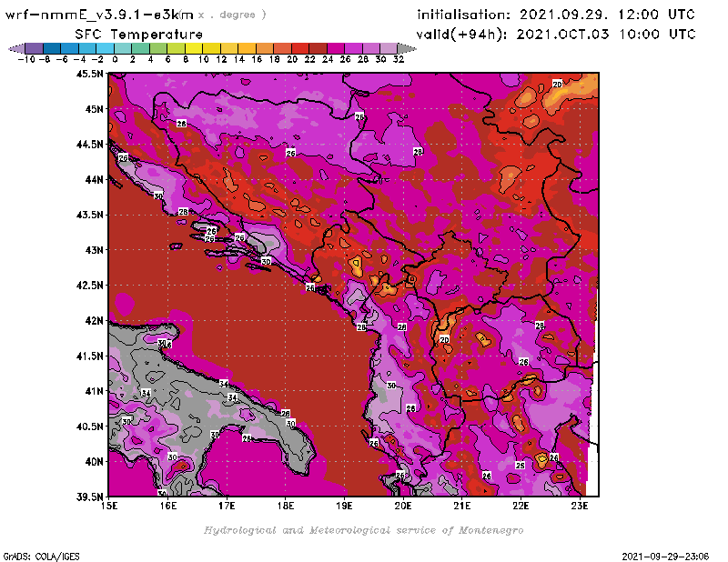
Task: Click legend swatch between 16 and 18
Action: tap(265, 48)
